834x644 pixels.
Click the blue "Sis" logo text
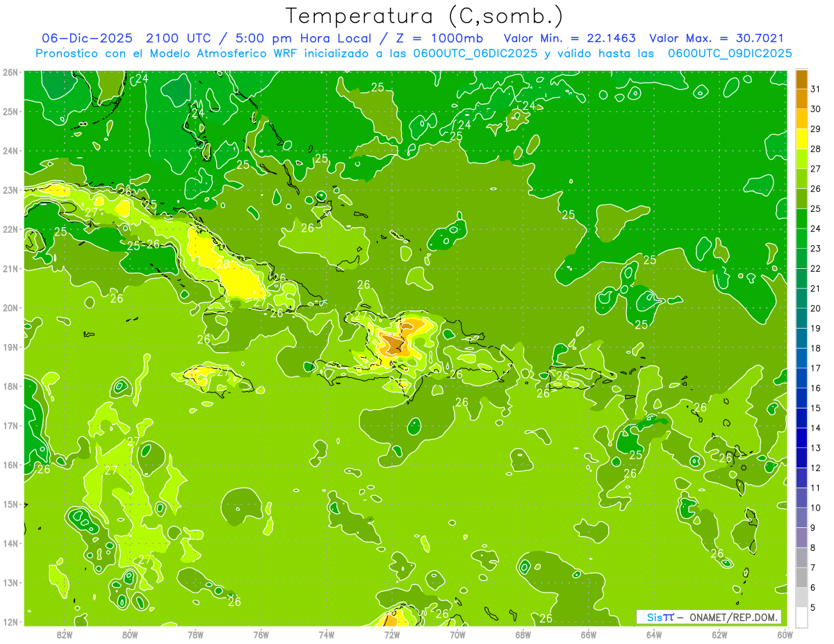point(655,617)
